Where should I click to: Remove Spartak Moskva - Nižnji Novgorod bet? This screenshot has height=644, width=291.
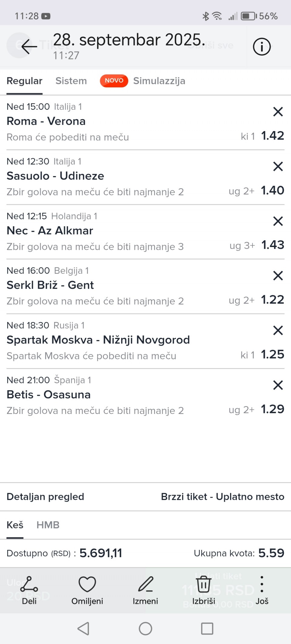tap(278, 330)
